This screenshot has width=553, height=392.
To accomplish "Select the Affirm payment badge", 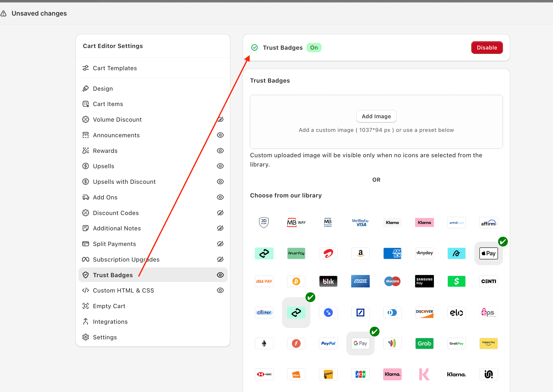I will [x=489, y=223].
